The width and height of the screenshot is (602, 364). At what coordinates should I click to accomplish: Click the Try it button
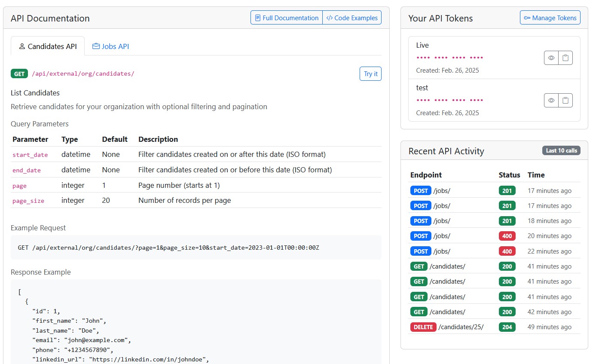(370, 73)
